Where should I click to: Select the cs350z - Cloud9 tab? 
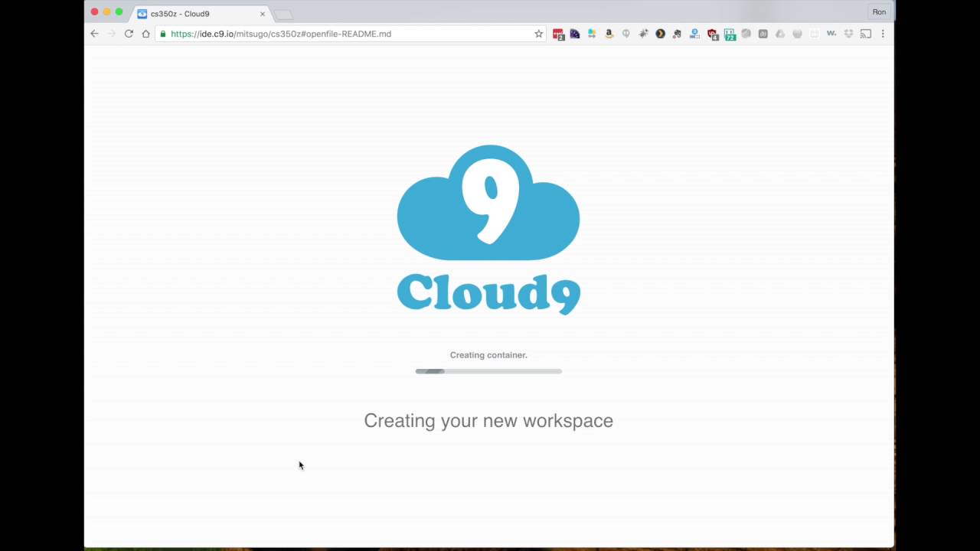click(202, 14)
